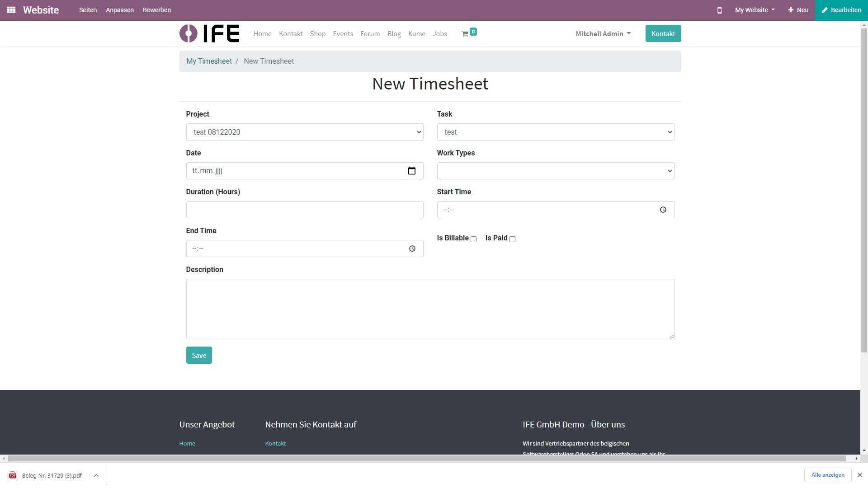
Task: Click the IFE logo
Action: (209, 33)
